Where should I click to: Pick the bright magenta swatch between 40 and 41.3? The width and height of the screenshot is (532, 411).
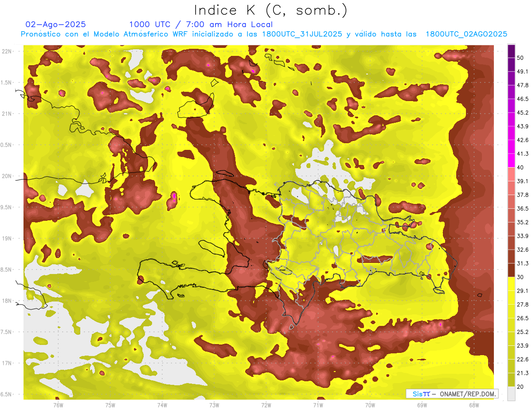[512, 160]
